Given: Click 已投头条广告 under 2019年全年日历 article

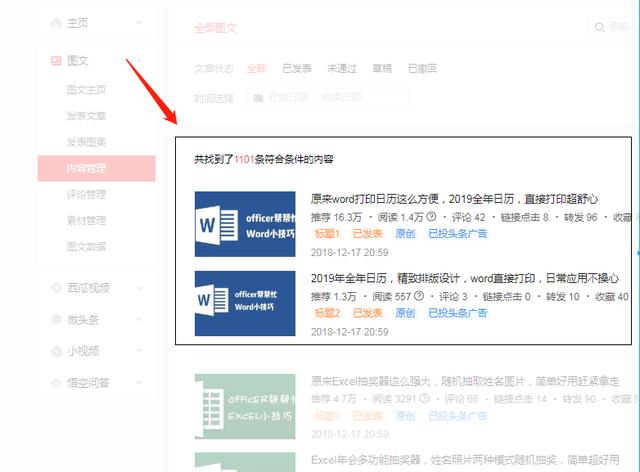Looking at the screenshot, I should click(x=458, y=313).
